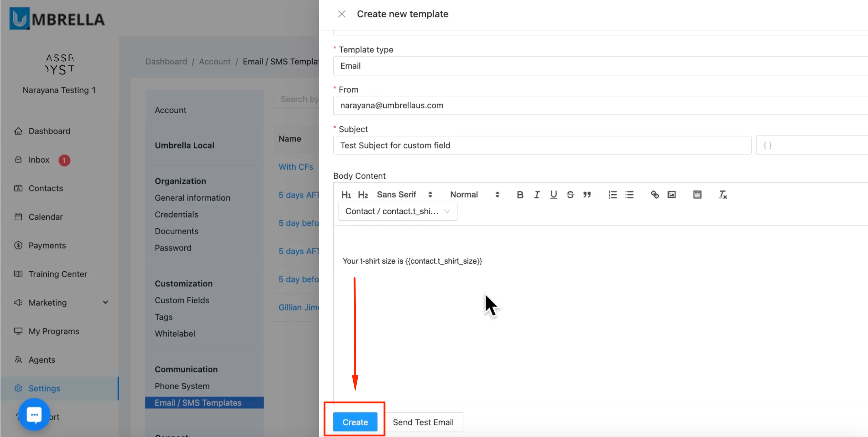Insert a table into the template

[697, 195]
